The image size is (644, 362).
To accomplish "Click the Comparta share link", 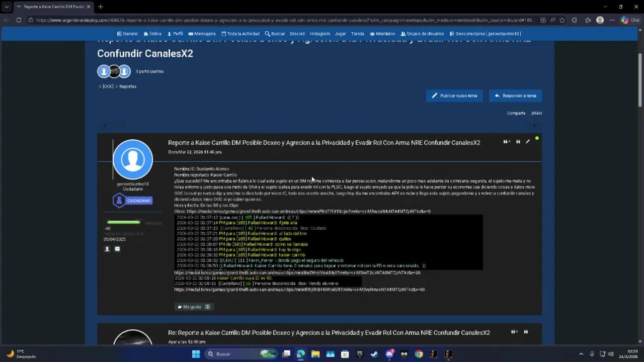I will (516, 113).
